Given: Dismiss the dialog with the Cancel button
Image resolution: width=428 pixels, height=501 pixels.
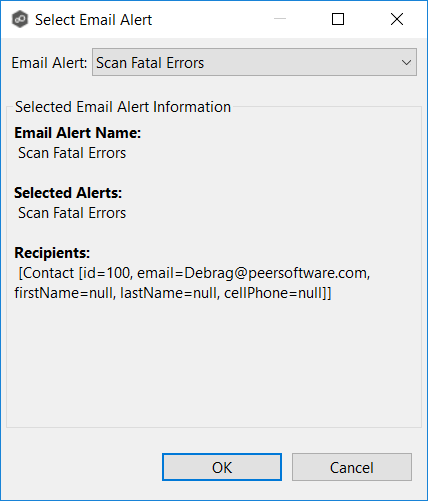Looking at the screenshot, I should point(352,467).
